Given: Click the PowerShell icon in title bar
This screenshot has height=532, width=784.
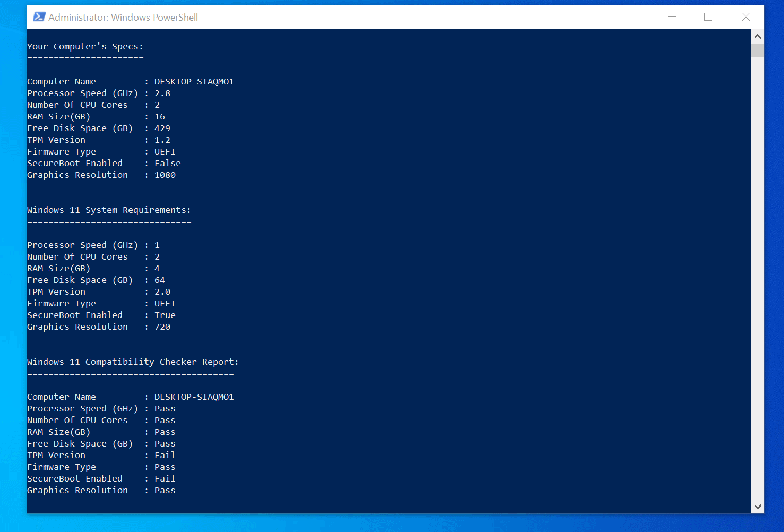Looking at the screenshot, I should coord(39,17).
